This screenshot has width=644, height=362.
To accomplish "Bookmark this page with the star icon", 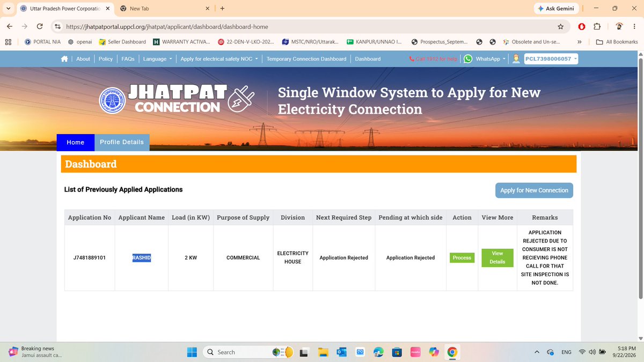I will point(561,26).
